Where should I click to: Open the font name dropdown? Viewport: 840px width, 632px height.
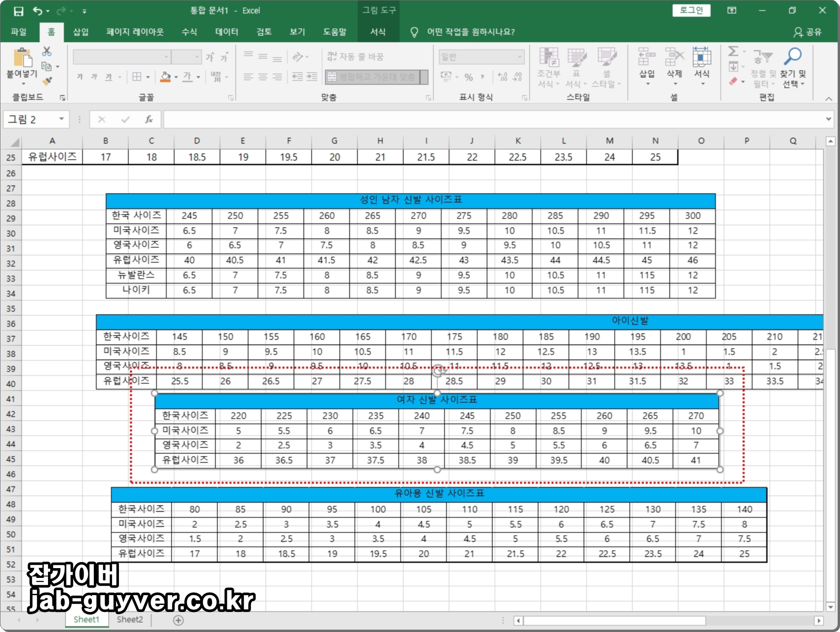click(166, 57)
